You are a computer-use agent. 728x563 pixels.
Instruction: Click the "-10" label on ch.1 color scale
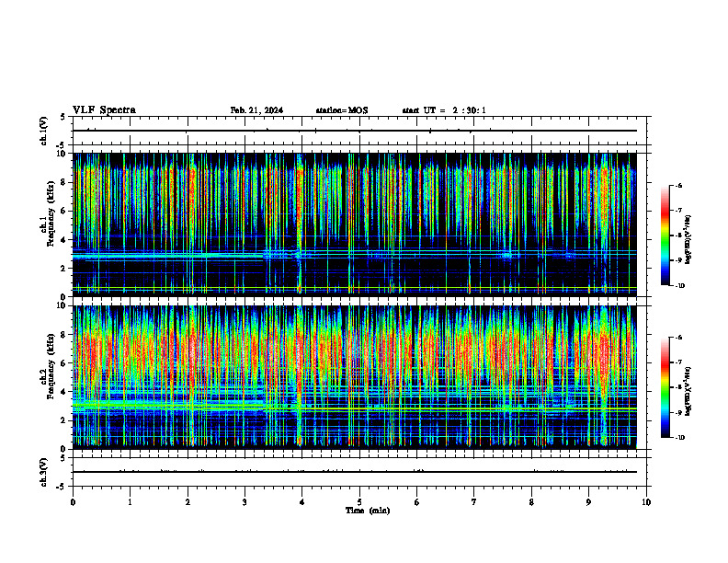coord(679,286)
